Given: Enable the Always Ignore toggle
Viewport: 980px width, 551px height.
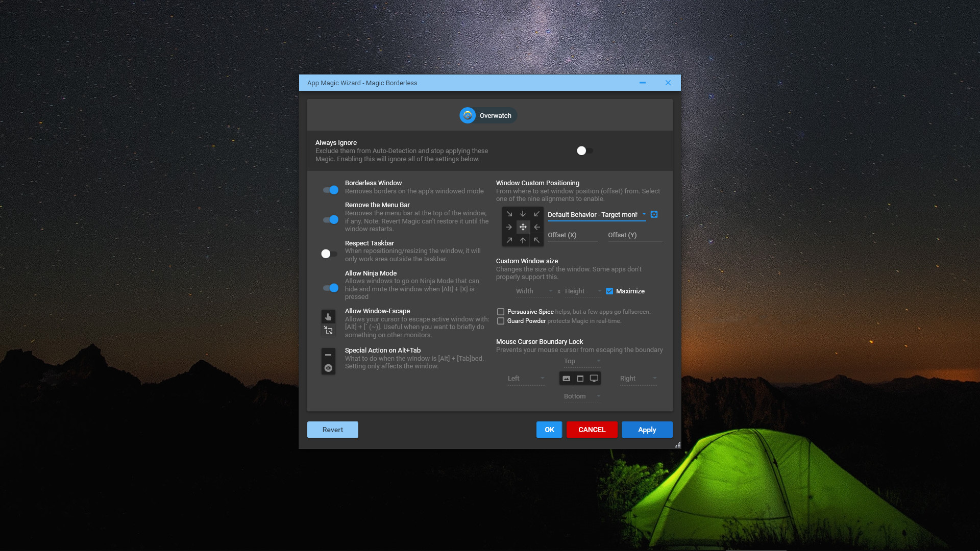Looking at the screenshot, I should (584, 151).
